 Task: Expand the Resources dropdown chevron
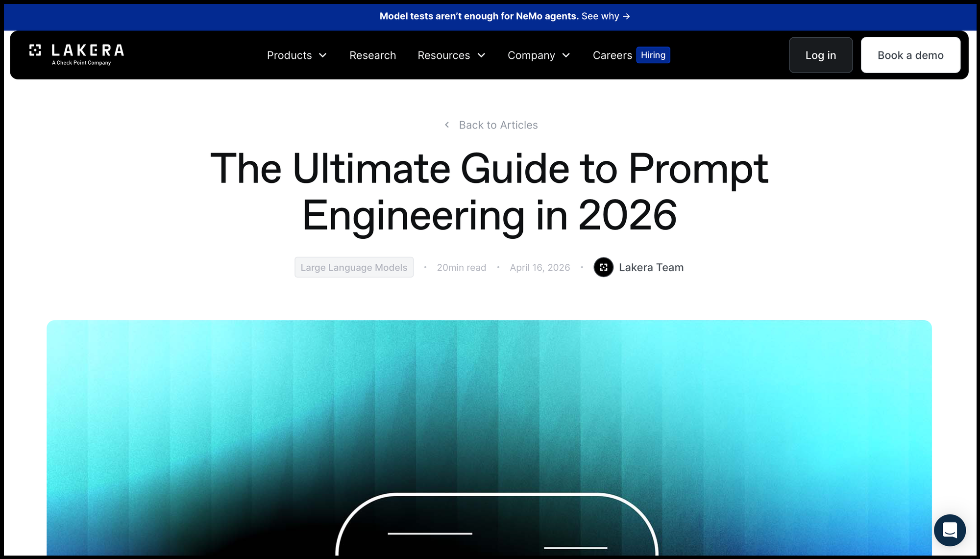tap(481, 55)
